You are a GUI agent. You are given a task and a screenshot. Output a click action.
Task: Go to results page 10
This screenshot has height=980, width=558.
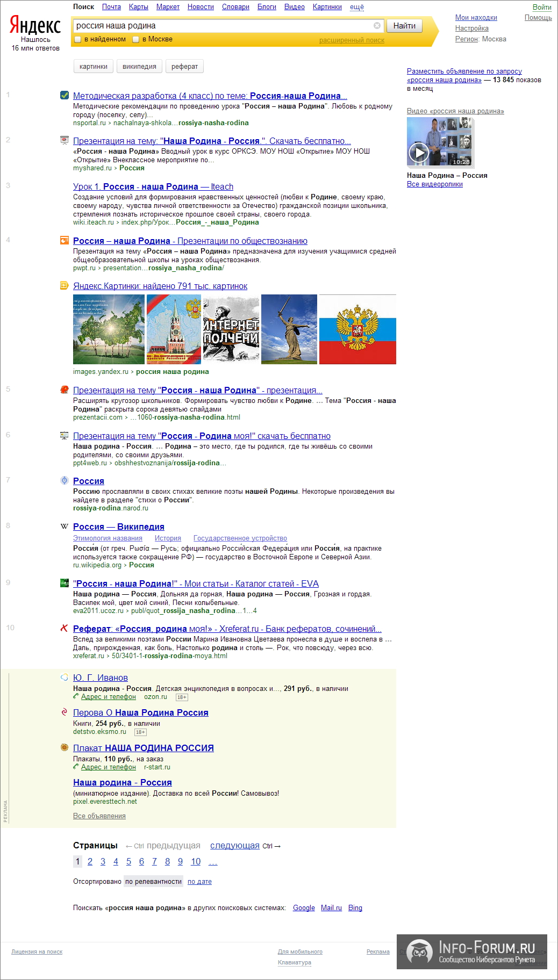click(x=196, y=862)
